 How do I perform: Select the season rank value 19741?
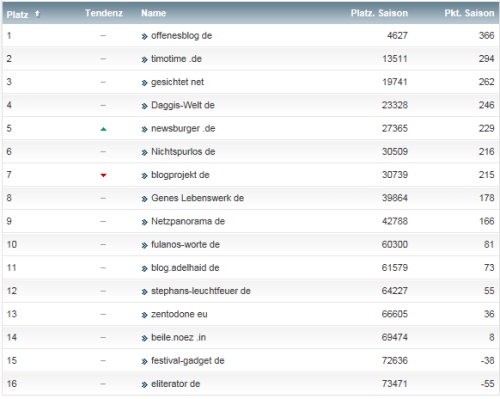(x=395, y=82)
